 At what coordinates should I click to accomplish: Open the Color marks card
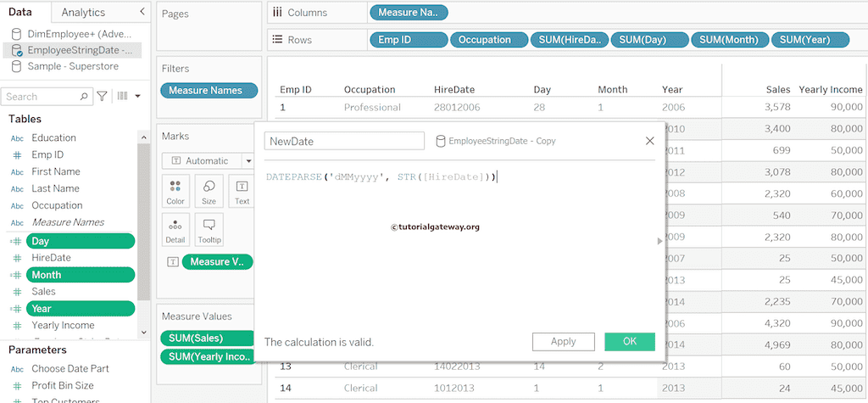click(175, 191)
